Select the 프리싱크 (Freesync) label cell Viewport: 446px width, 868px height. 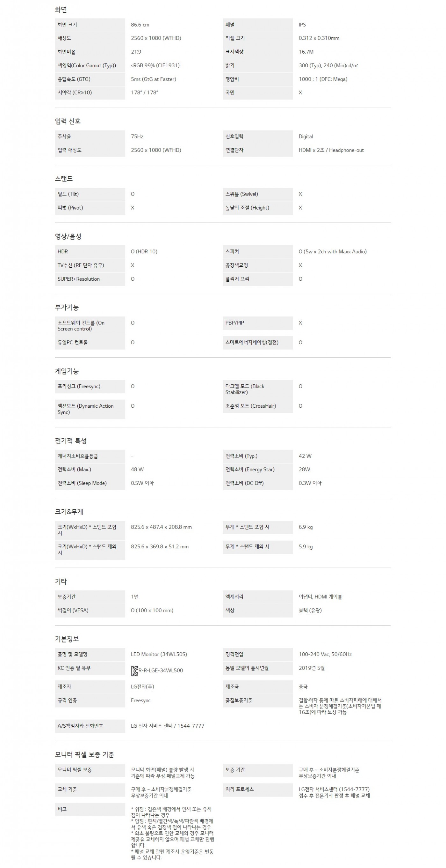(90, 387)
